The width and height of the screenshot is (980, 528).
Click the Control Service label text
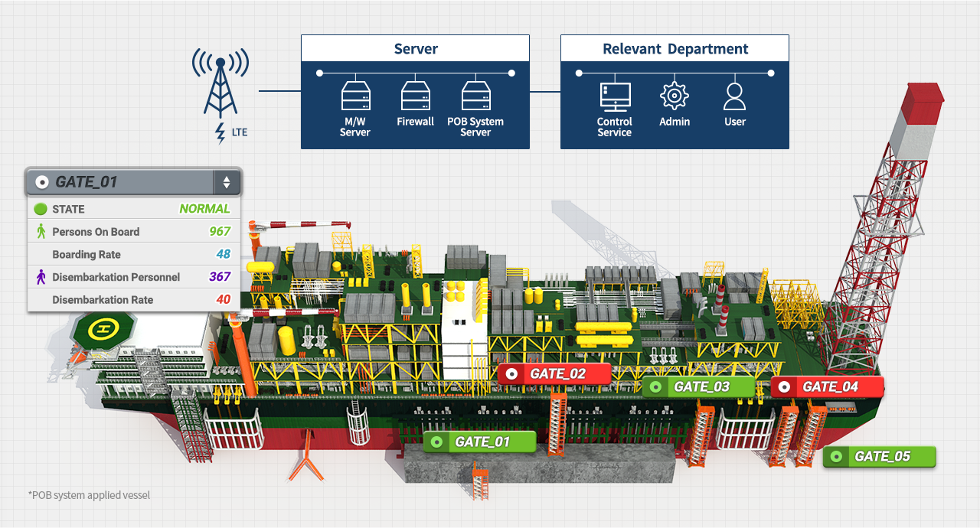(x=615, y=127)
